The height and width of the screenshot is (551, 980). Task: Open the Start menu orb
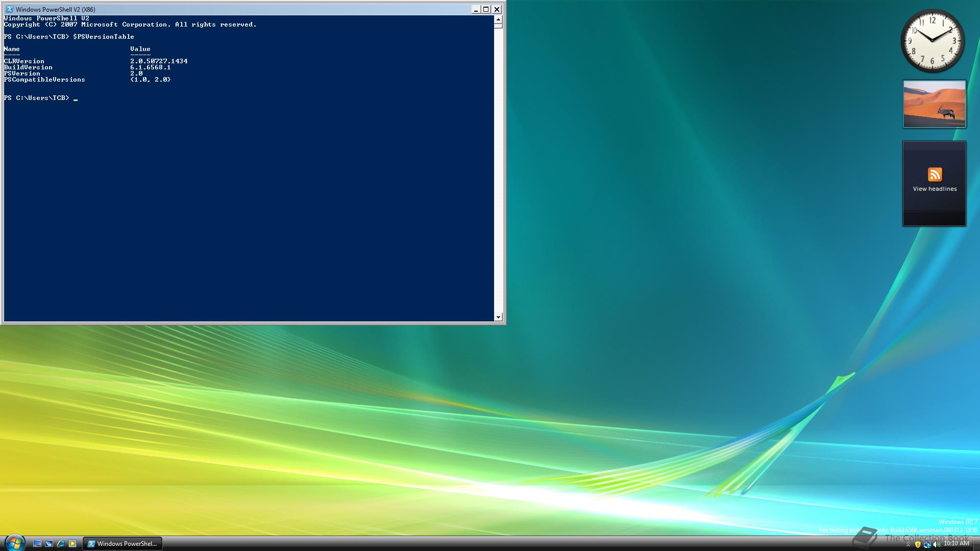tap(14, 542)
